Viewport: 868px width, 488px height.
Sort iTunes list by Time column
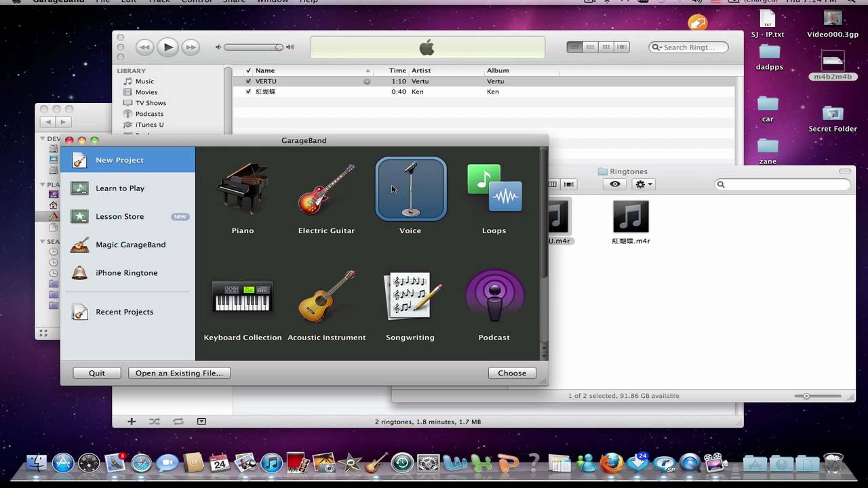tap(391, 70)
